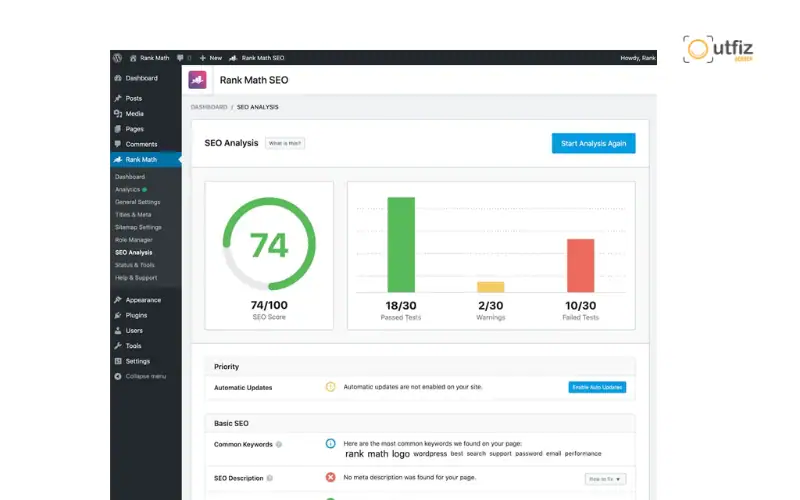Click the green Passed Tests bar
This screenshot has width=800, height=500.
[401, 244]
